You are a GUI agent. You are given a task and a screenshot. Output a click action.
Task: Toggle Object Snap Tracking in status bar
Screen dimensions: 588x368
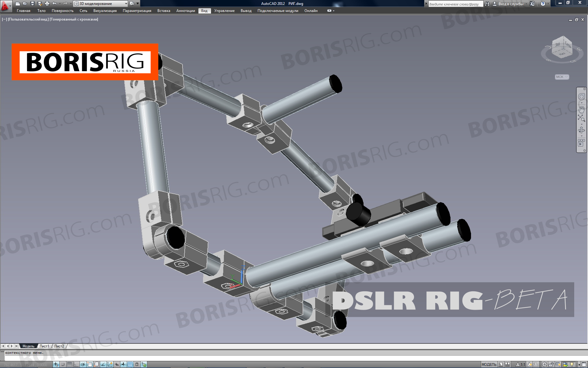click(x=103, y=364)
